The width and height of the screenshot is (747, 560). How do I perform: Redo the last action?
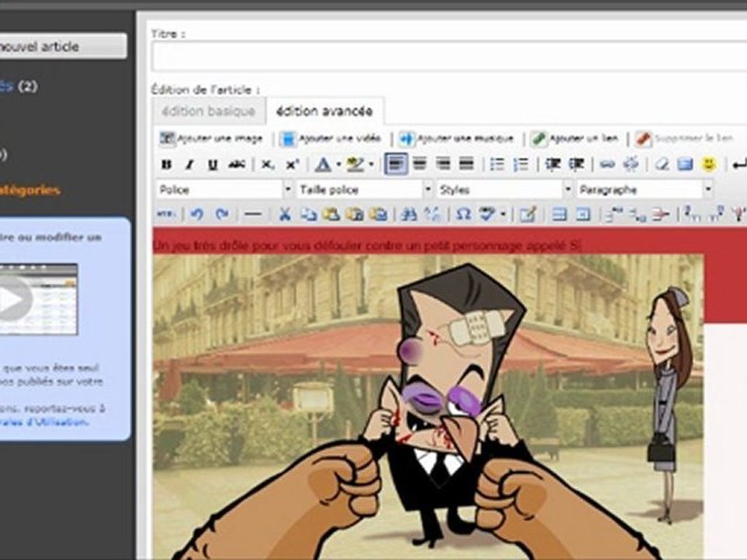click(222, 215)
